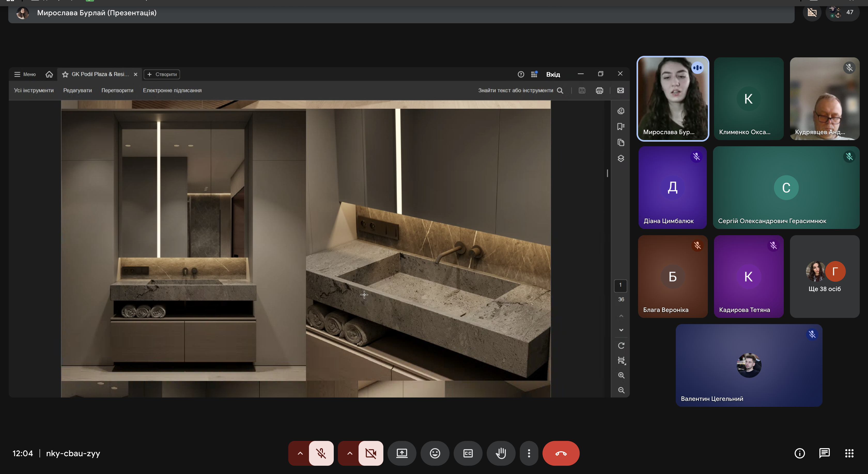Image resolution: width=868 pixels, height=474 pixels.
Task: Open the chat panel icon
Action: 824,453
